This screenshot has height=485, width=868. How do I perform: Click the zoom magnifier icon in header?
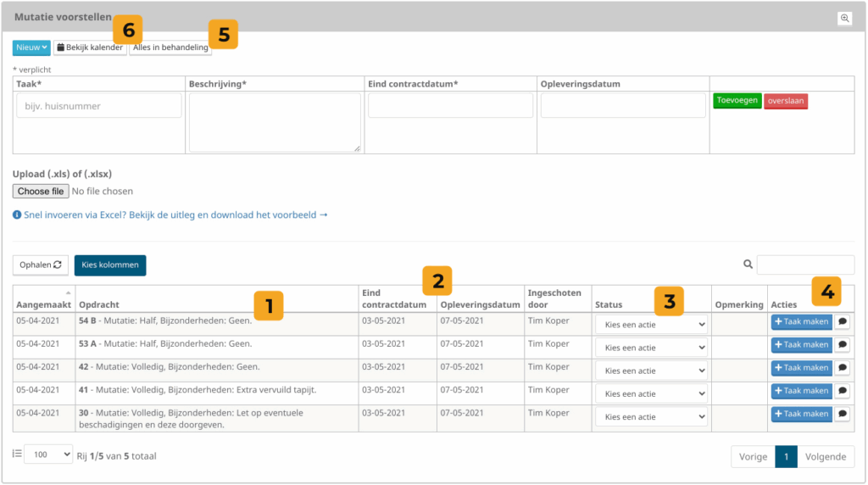tap(844, 18)
